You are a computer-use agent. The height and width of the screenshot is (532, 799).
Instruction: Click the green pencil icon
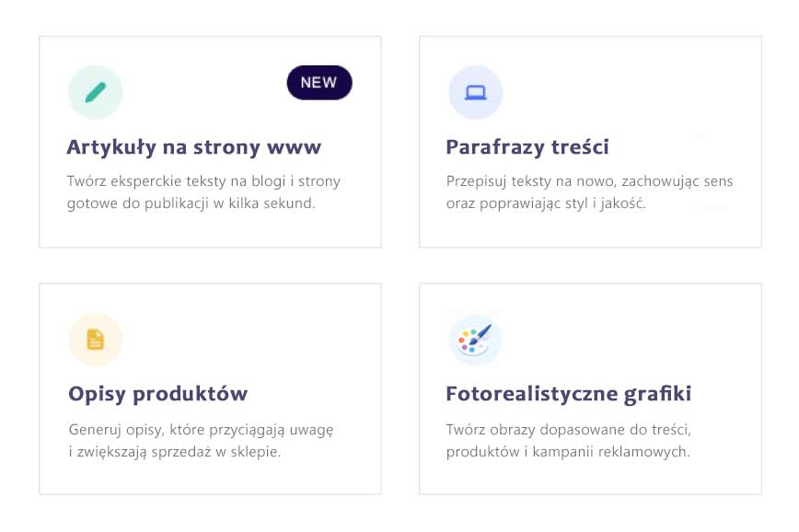tap(96, 92)
